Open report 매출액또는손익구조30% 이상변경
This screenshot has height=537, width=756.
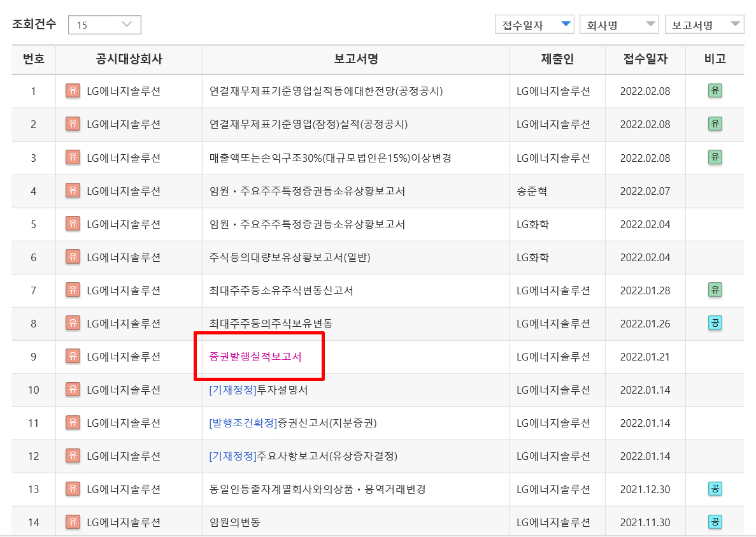tap(331, 157)
